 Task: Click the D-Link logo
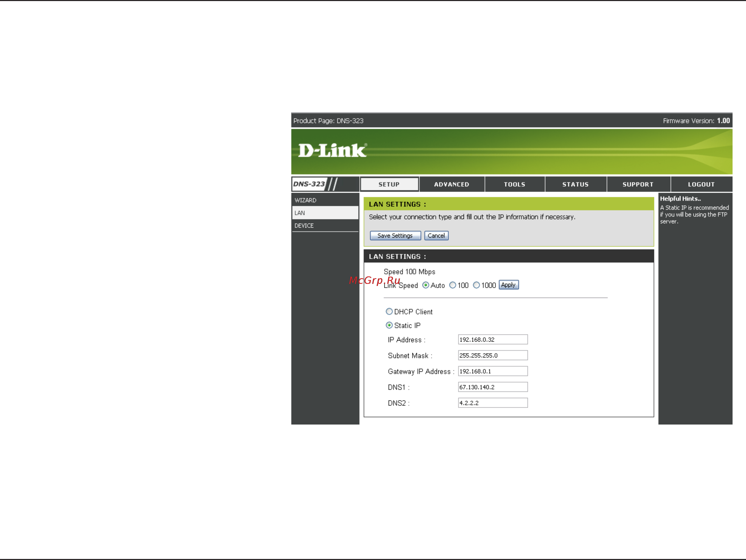(332, 150)
